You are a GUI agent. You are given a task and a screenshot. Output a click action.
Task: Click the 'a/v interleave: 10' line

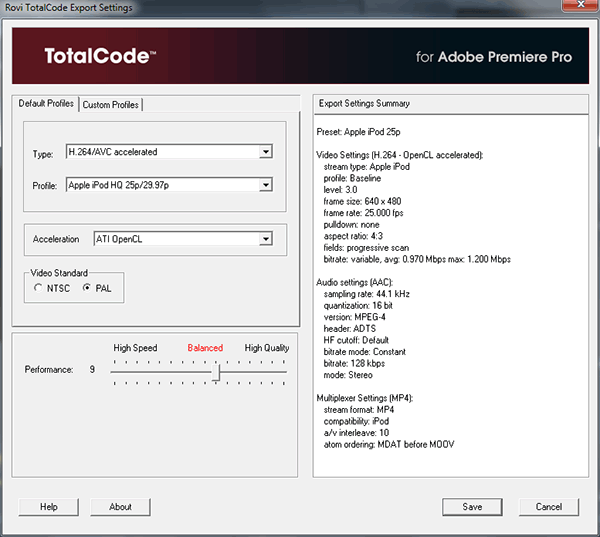tap(356, 433)
